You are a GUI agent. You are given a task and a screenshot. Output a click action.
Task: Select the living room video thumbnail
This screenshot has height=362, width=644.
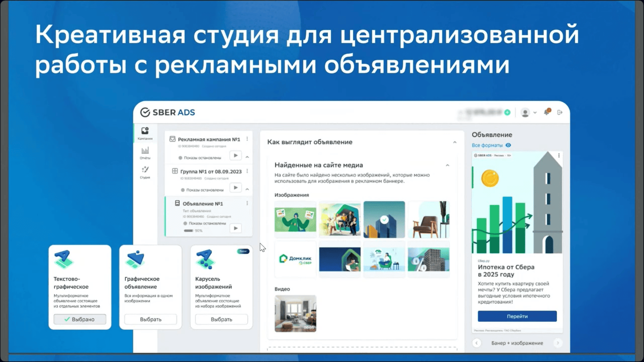pos(295,313)
